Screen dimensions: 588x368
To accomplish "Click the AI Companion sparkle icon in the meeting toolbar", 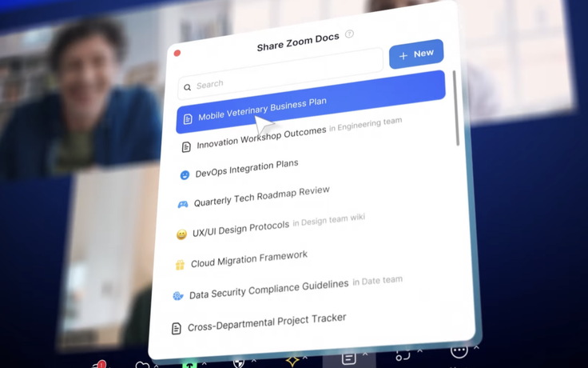I will 292,361.
